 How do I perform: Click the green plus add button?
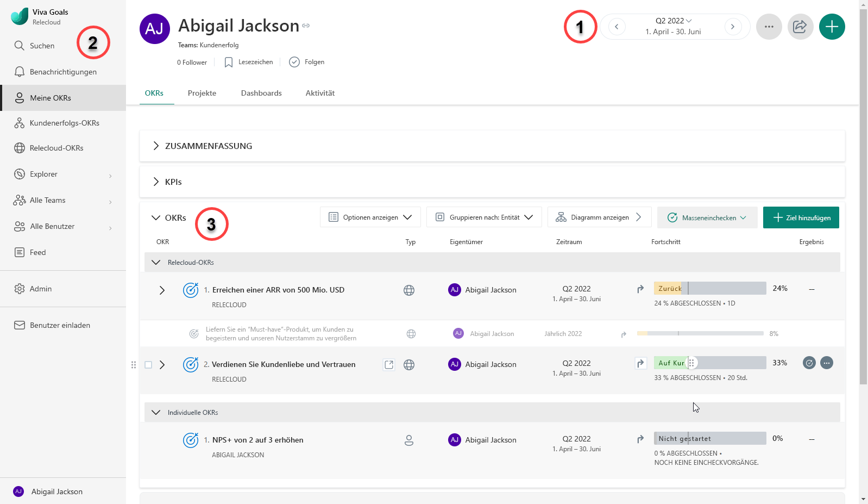[832, 27]
